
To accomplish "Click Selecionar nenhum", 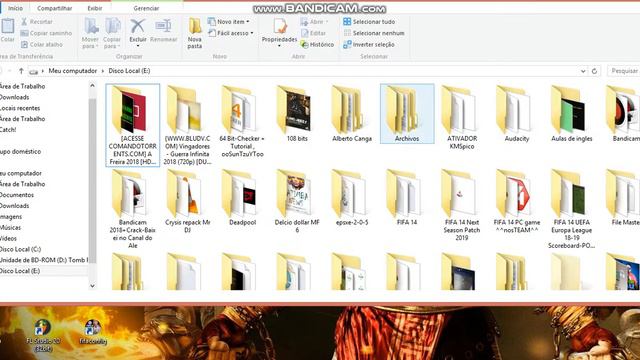I will [374, 33].
